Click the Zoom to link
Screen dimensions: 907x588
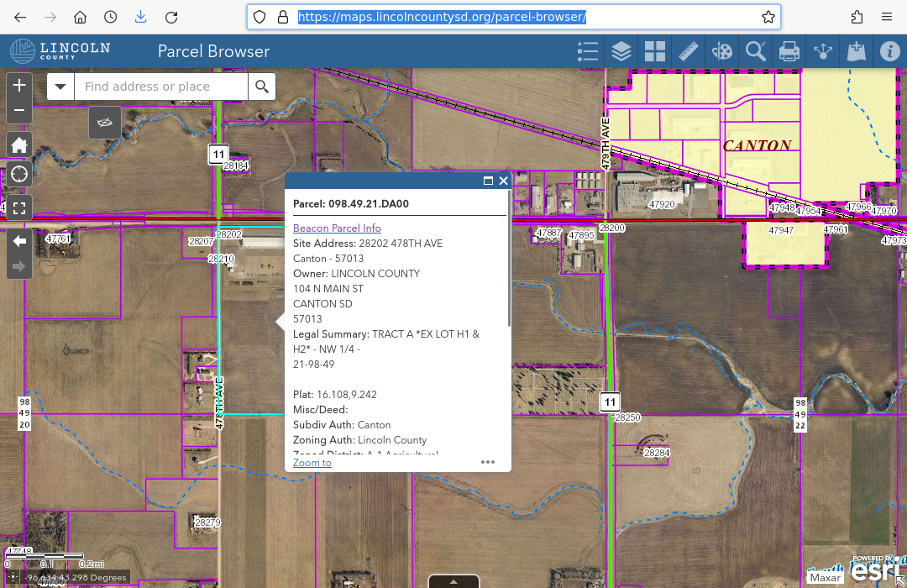(312, 463)
